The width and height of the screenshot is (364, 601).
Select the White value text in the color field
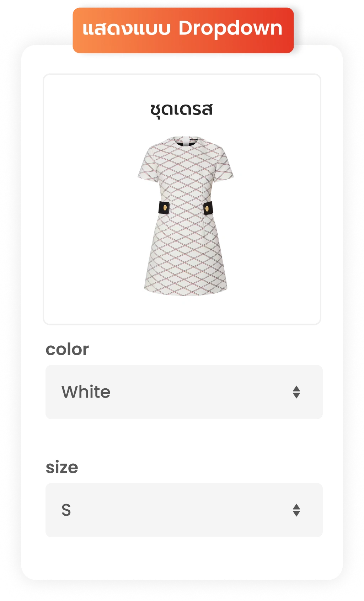86,392
